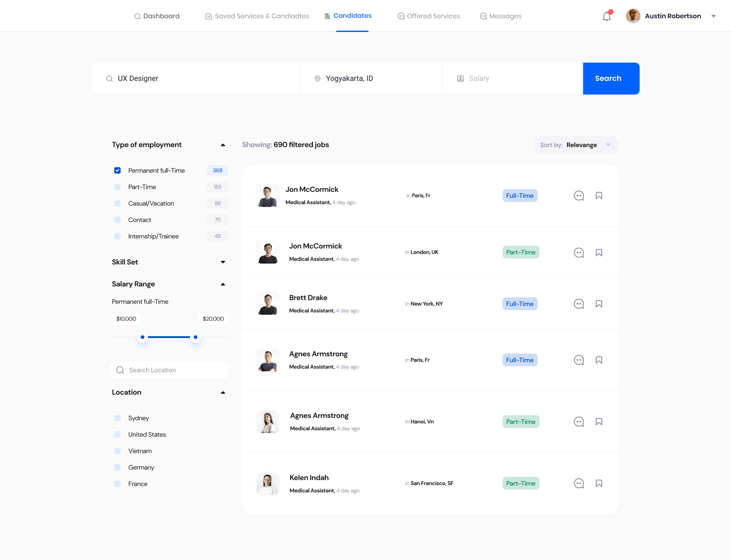
Task: Go to the Dashboard tab
Action: tap(157, 16)
